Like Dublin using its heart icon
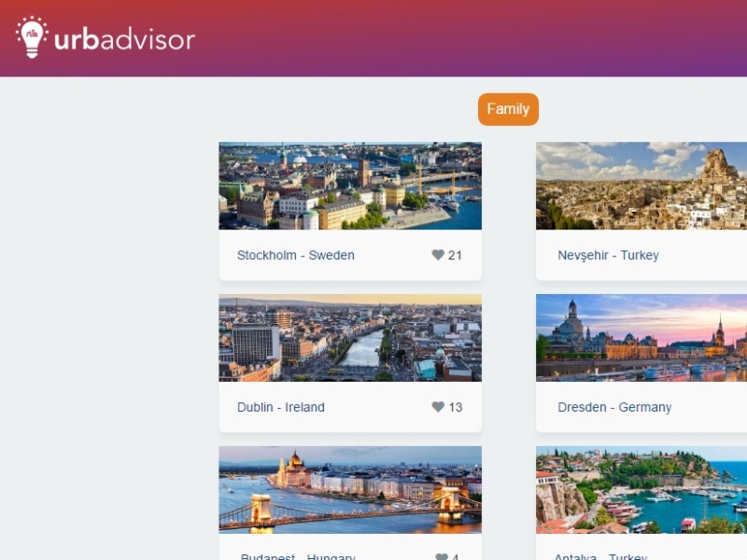Image resolution: width=747 pixels, height=560 pixels. (x=438, y=407)
